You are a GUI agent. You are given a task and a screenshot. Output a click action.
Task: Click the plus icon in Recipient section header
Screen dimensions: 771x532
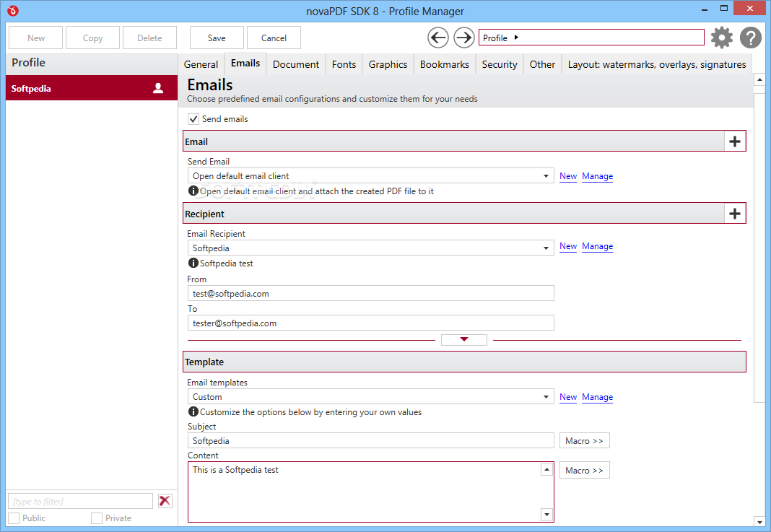pos(735,214)
